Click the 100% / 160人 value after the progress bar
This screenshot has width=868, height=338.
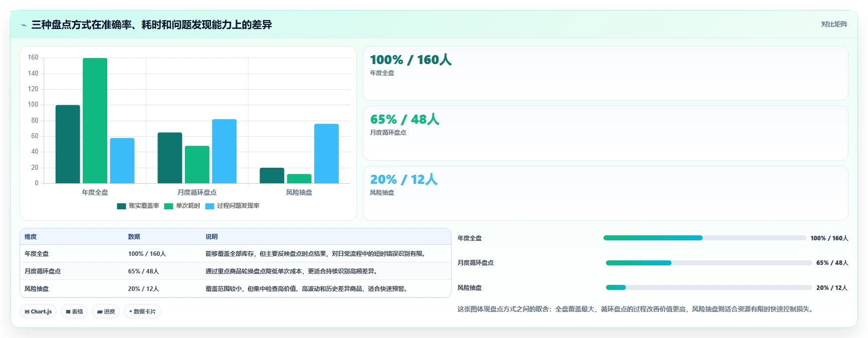[829, 238]
